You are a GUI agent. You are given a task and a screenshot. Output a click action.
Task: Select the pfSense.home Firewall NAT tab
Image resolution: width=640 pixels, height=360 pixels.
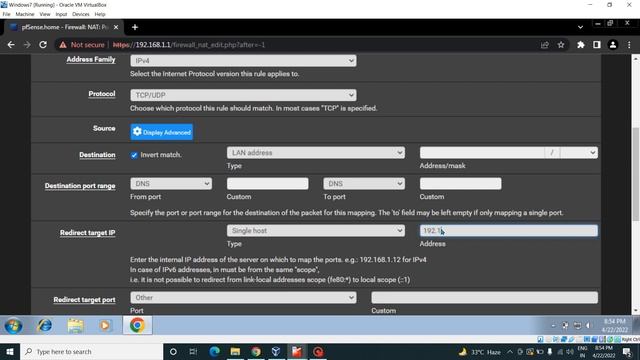pyautogui.click(x=64, y=27)
